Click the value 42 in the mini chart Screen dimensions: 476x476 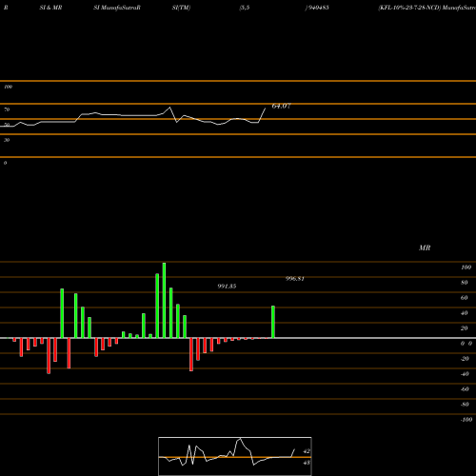pos(307,451)
